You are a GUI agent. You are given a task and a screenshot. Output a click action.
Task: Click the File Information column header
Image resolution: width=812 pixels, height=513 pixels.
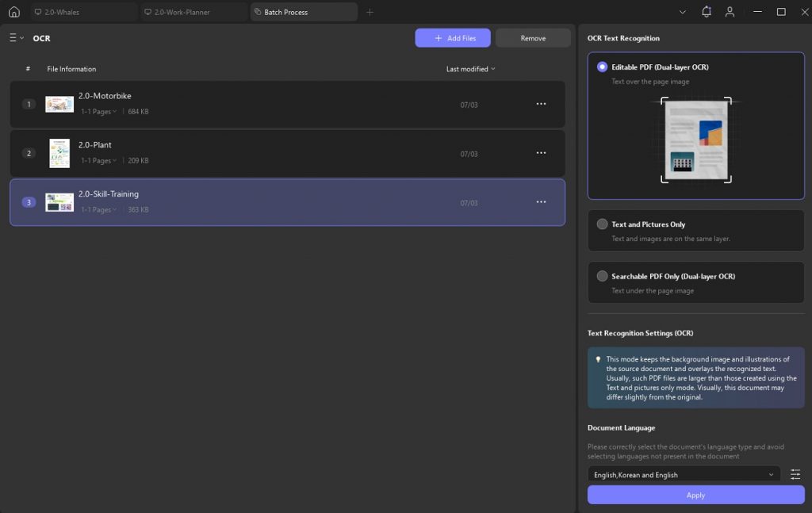point(71,69)
